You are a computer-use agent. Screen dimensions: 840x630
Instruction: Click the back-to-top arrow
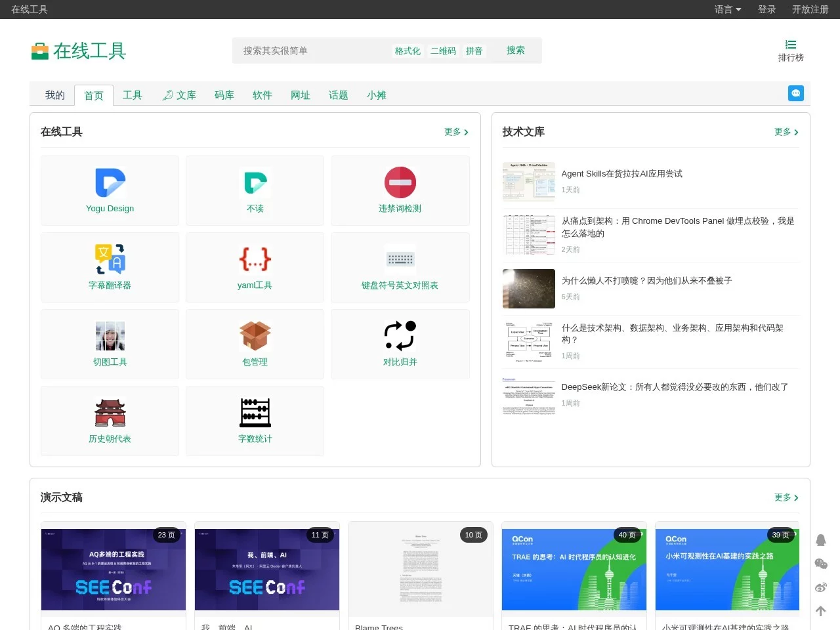[820, 611]
